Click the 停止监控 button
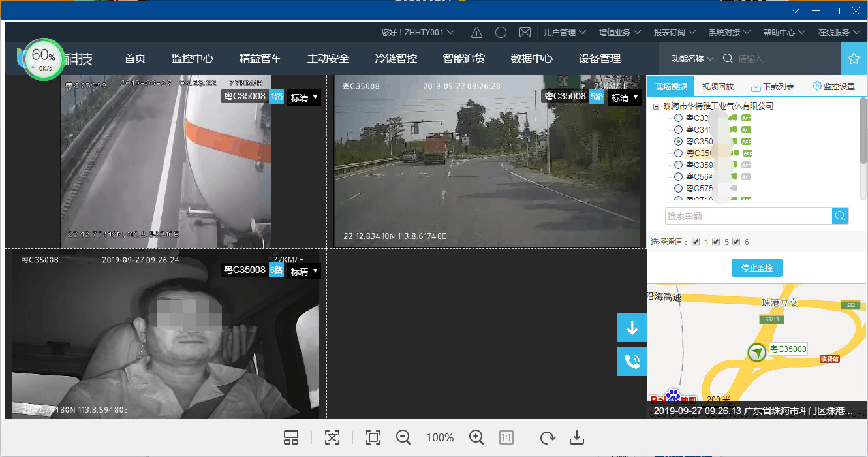Image resolution: width=868 pixels, height=457 pixels. [x=756, y=268]
